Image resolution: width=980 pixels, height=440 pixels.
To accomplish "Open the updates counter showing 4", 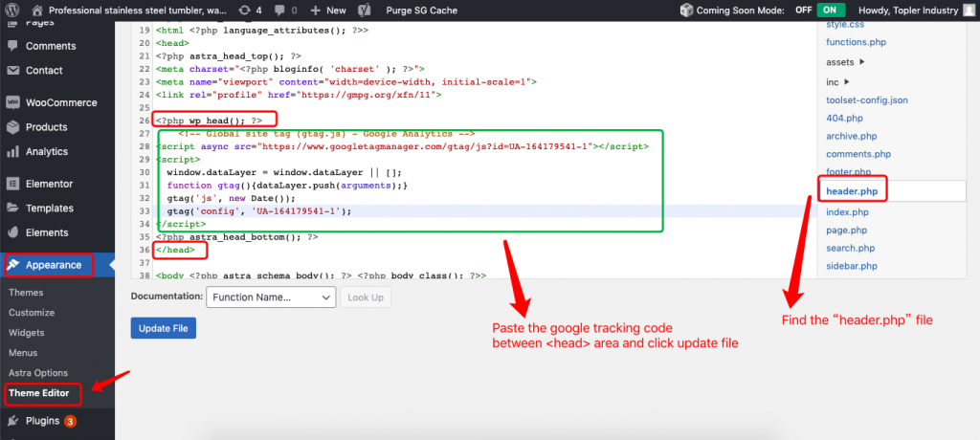I will 250,11.
